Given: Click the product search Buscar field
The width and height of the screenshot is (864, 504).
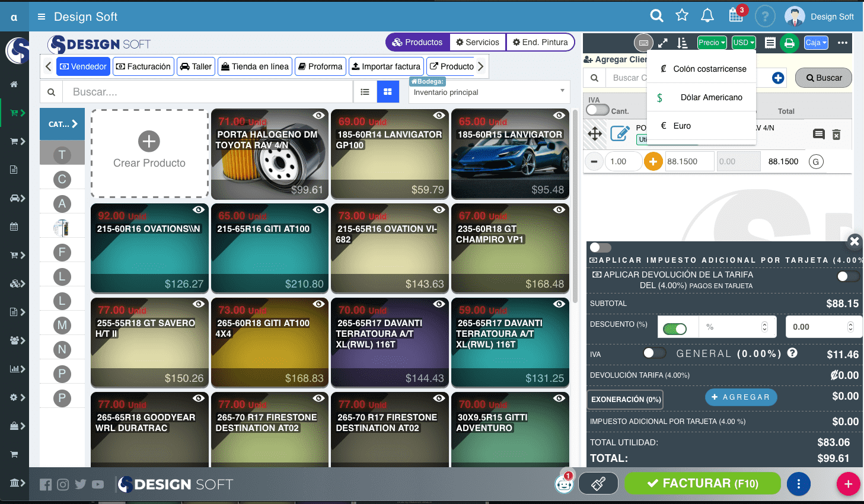Looking at the screenshot, I should tap(211, 92).
